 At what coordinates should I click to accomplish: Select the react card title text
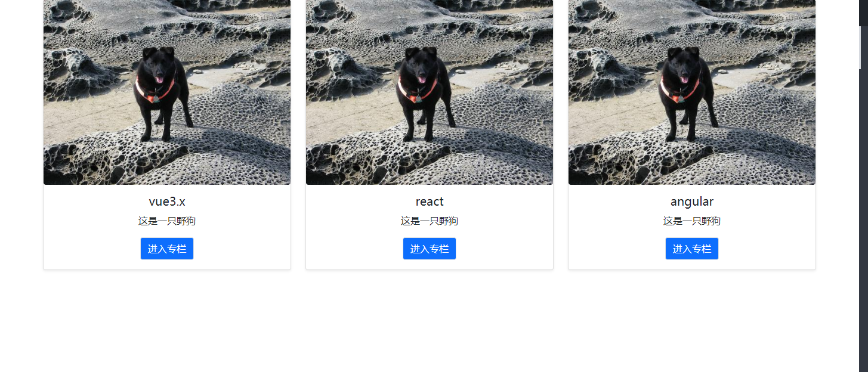click(430, 201)
